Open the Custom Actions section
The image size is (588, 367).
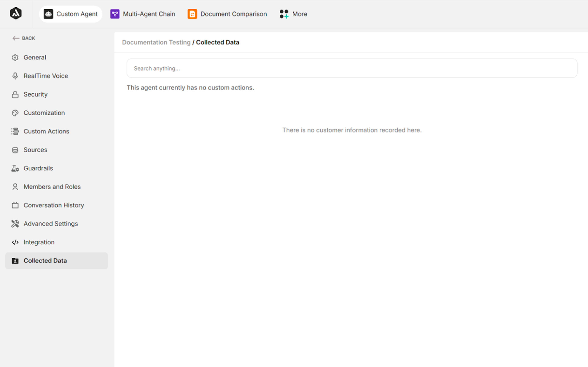(x=46, y=131)
